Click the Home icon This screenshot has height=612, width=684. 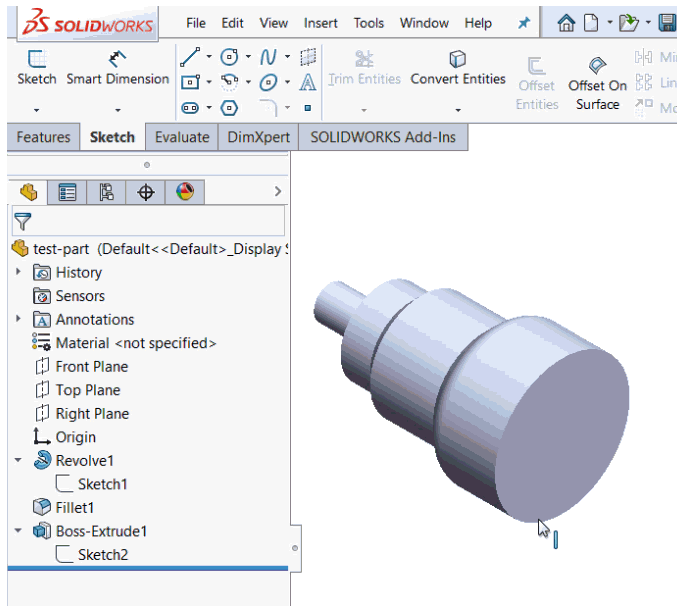click(x=566, y=23)
